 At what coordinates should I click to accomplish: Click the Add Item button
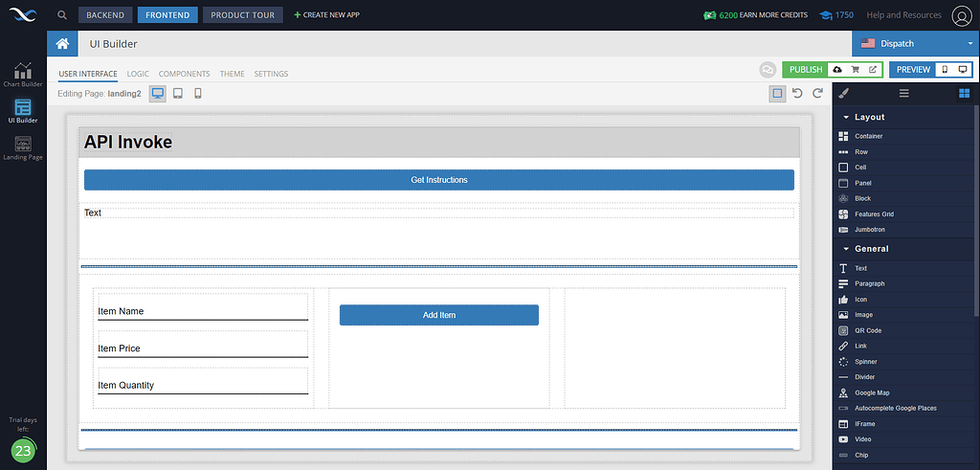439,315
